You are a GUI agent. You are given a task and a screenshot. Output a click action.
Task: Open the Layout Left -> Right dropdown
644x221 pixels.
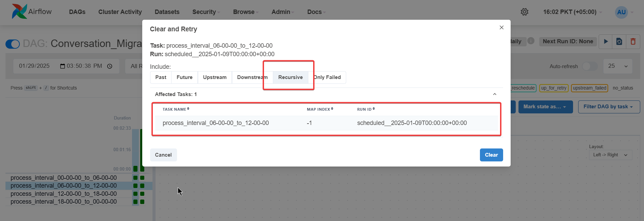pos(610,155)
